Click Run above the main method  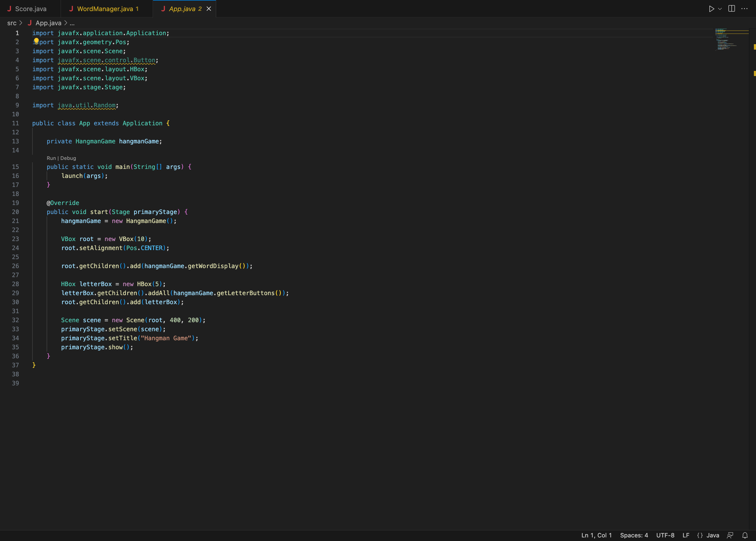(x=51, y=158)
